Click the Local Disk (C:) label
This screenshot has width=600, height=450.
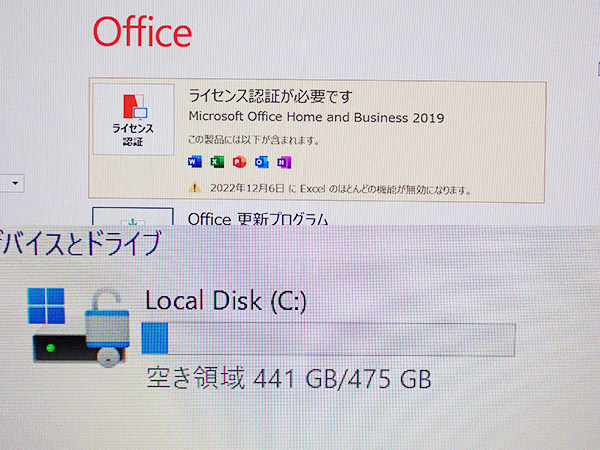pyautogui.click(x=226, y=300)
